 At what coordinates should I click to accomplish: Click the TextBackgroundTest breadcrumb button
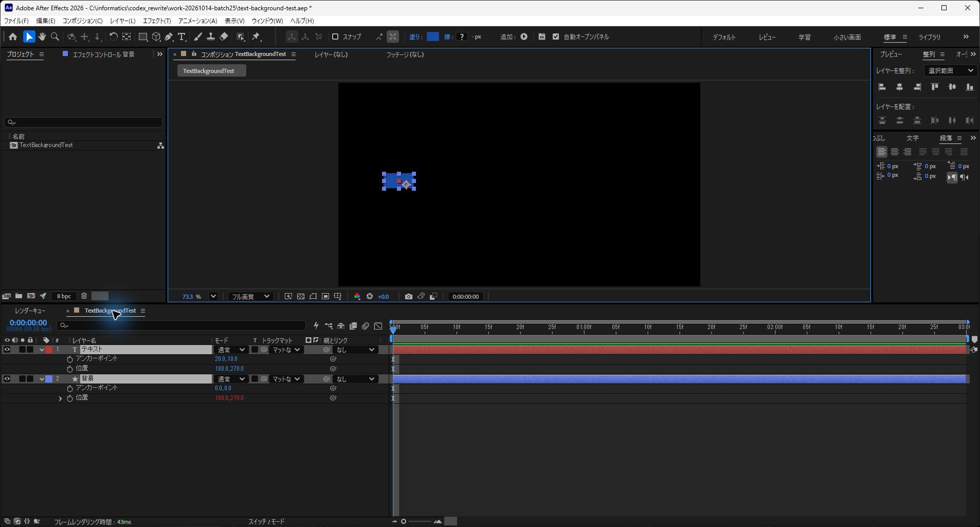coord(211,71)
